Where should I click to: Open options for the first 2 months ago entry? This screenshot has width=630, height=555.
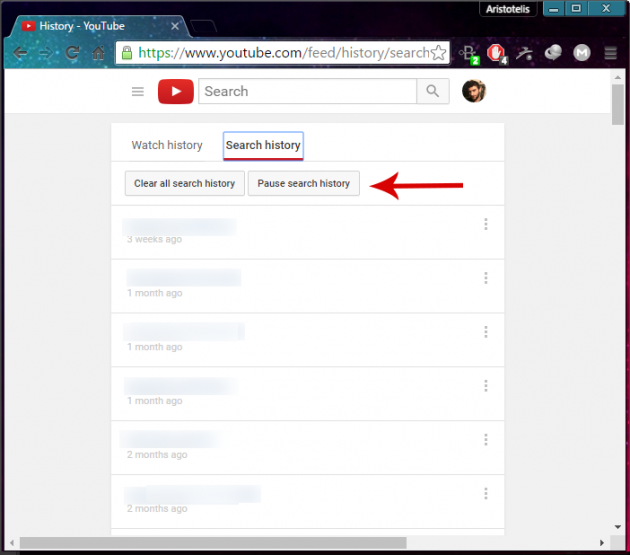[486, 440]
